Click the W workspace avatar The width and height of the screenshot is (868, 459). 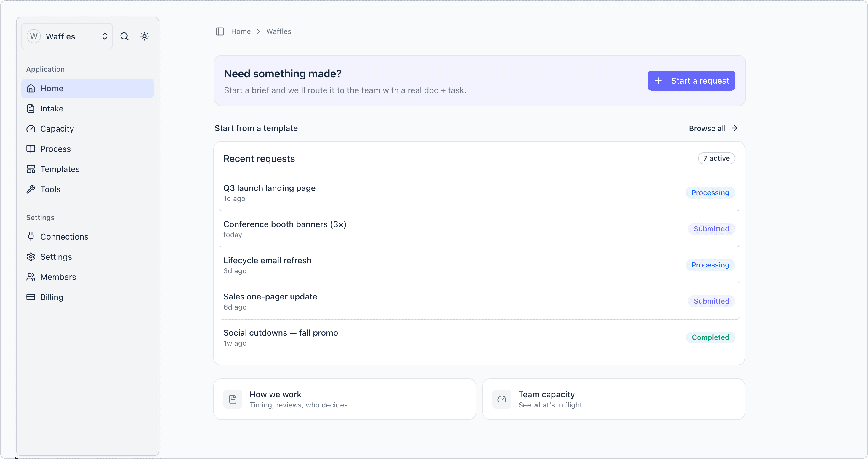click(33, 36)
